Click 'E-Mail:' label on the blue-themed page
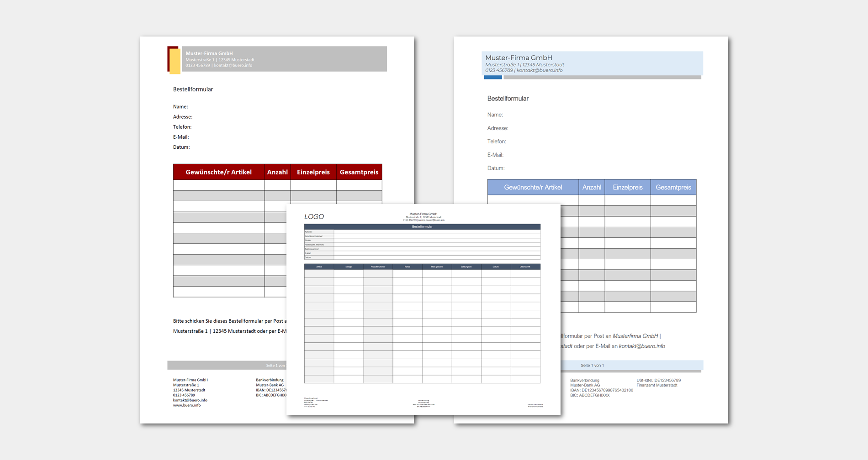Image resolution: width=868 pixels, height=460 pixels. (x=495, y=155)
